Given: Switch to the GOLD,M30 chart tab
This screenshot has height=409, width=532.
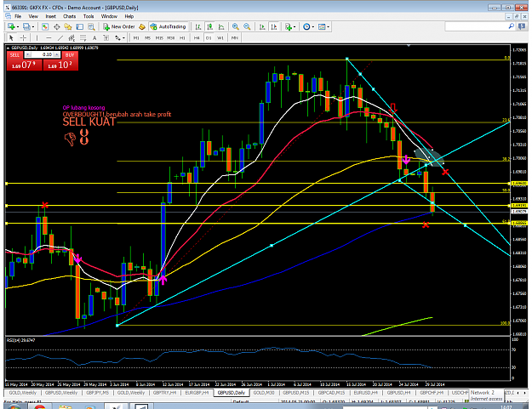Looking at the screenshot, I should [x=264, y=393].
